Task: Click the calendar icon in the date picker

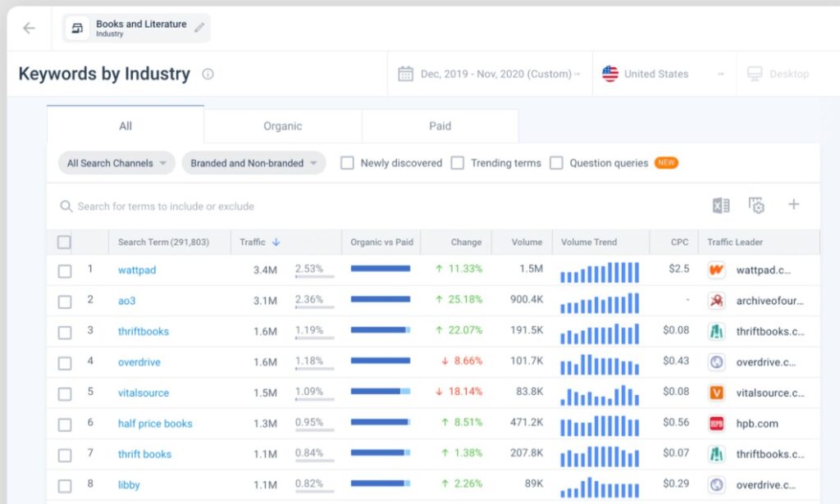Action: pos(405,73)
